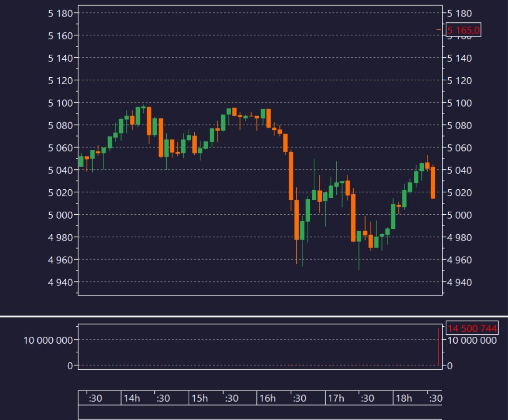Screen dimensions: 508x420
Task: Select the :30 mark between 14h and 15h
Action: [x=163, y=398]
